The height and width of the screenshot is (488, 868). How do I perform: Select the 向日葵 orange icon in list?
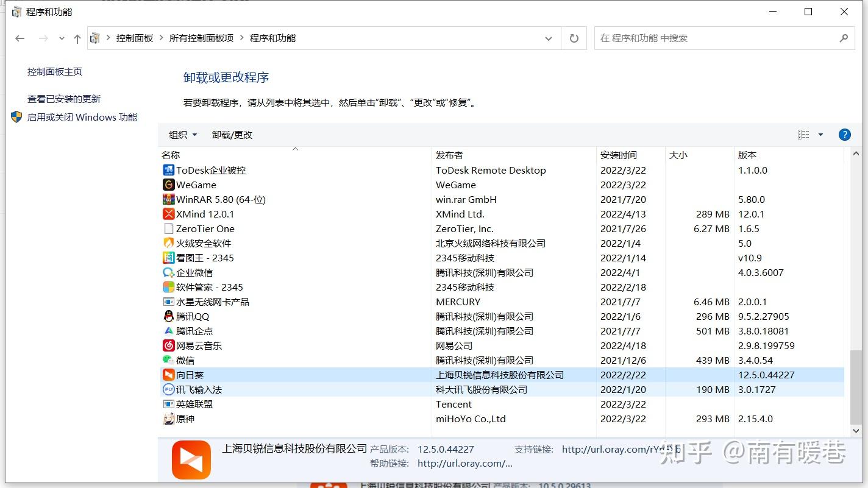[x=168, y=375]
